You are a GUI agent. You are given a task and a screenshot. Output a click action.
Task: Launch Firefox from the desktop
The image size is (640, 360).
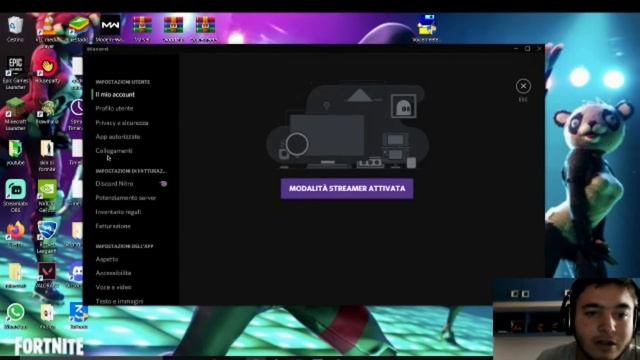[15, 234]
